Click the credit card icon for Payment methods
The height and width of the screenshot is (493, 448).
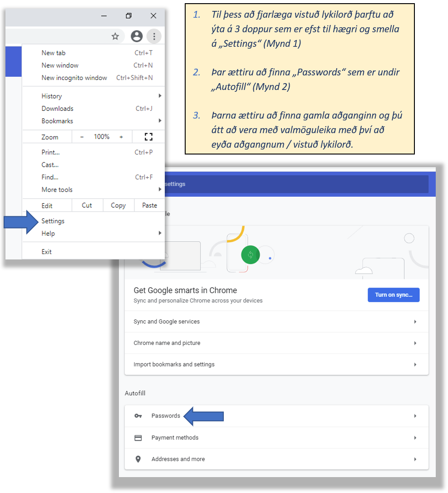(138, 438)
